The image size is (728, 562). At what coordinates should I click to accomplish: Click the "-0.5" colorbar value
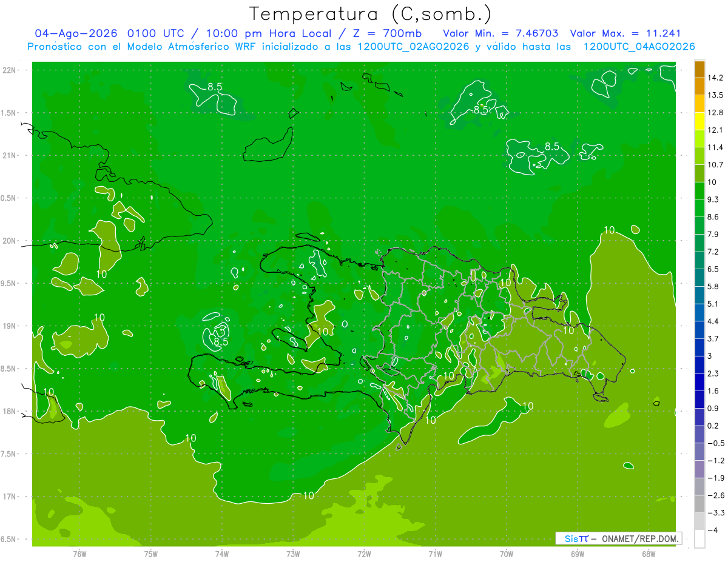click(715, 443)
